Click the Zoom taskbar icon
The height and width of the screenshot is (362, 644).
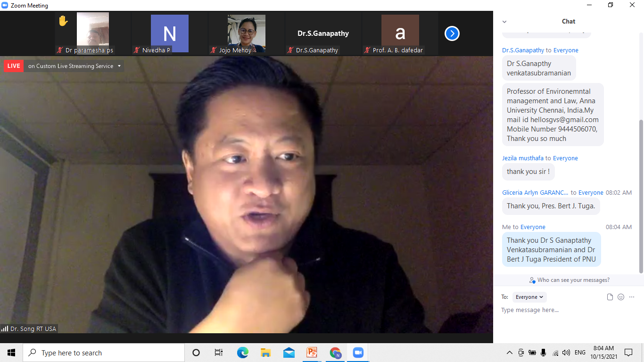[358, 353]
